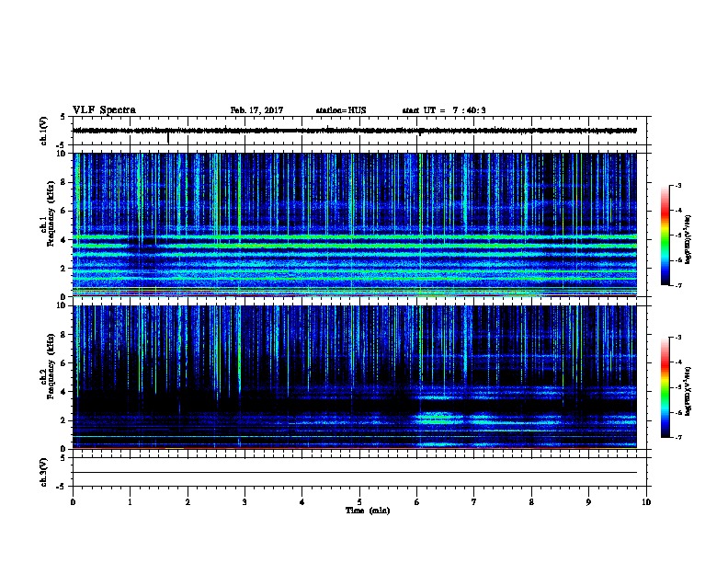Click the ch.1 spectrogram color scale bar
The image size is (728, 563).
[665, 236]
